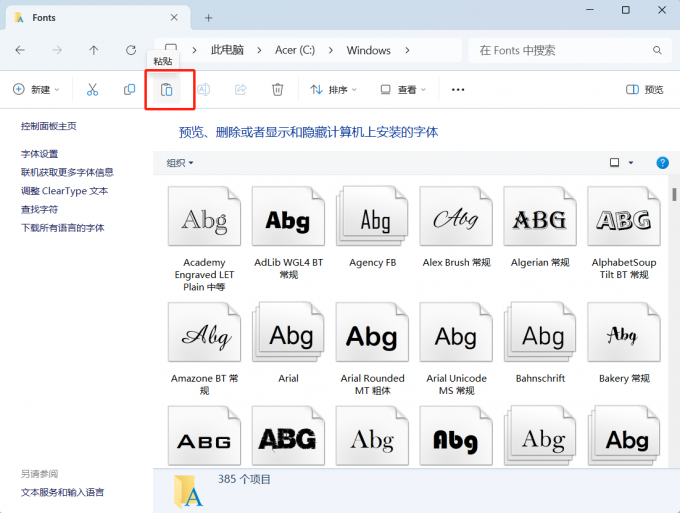
Task: Click the Paste icon in toolbar
Action: point(167,90)
